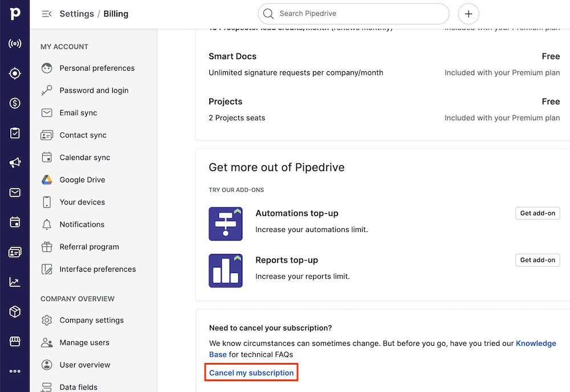
Task: Click Settings in the breadcrumb
Action: tap(77, 14)
